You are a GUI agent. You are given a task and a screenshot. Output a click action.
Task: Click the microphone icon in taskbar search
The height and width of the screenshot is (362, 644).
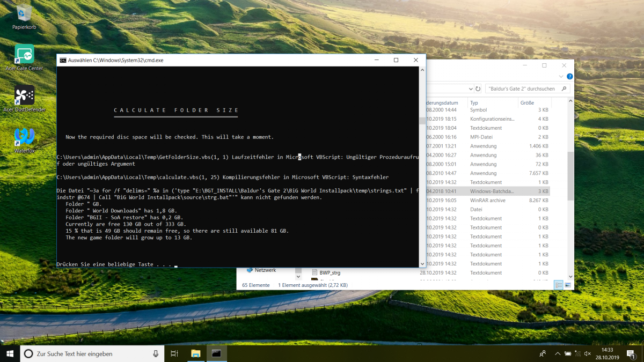click(x=156, y=353)
